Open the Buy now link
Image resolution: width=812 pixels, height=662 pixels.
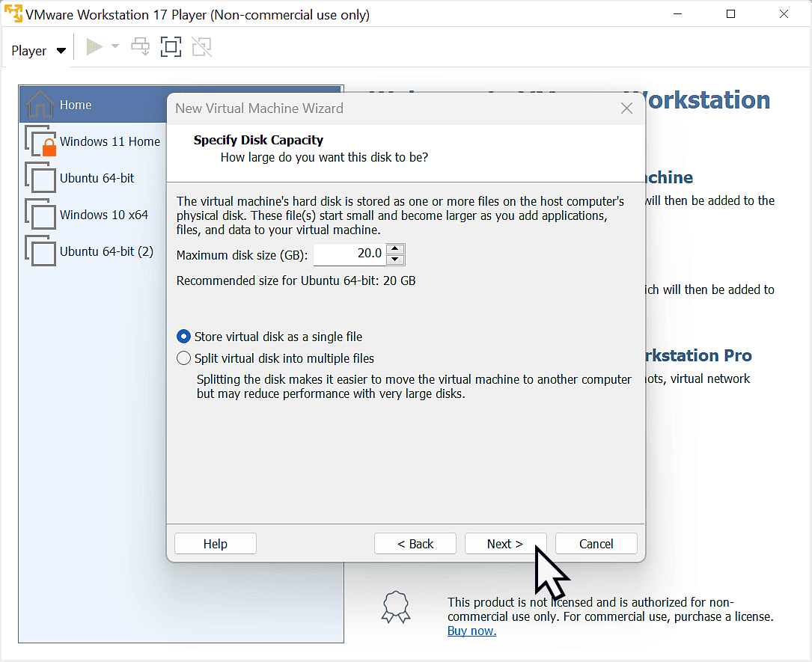coord(471,631)
